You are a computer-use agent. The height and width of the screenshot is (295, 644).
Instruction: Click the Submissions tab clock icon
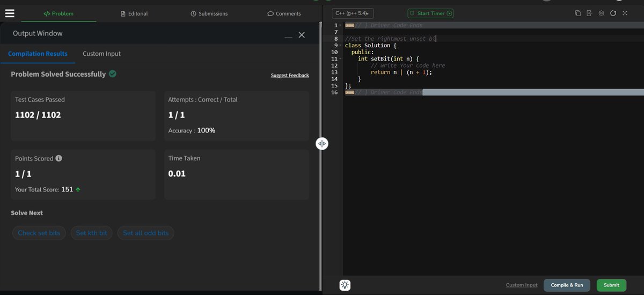194,13
